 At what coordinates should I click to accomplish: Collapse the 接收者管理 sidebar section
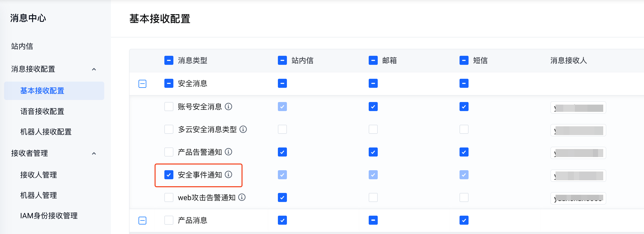94,153
